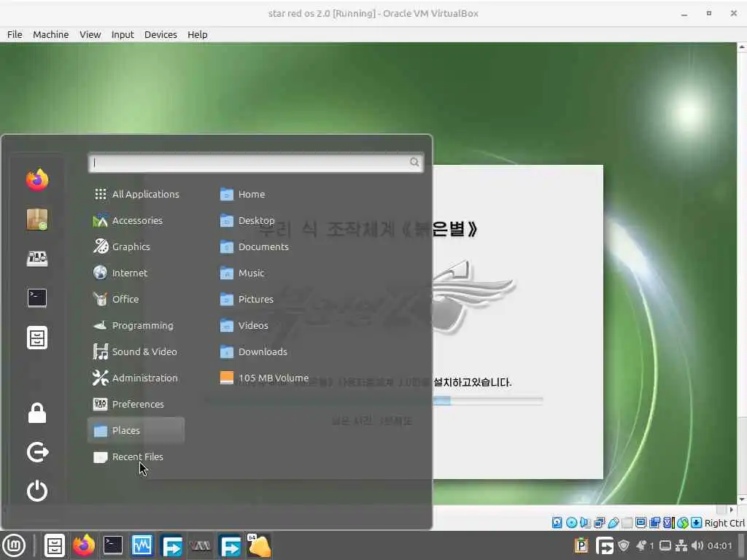Click the Quit power icon in the menu

[37, 491]
